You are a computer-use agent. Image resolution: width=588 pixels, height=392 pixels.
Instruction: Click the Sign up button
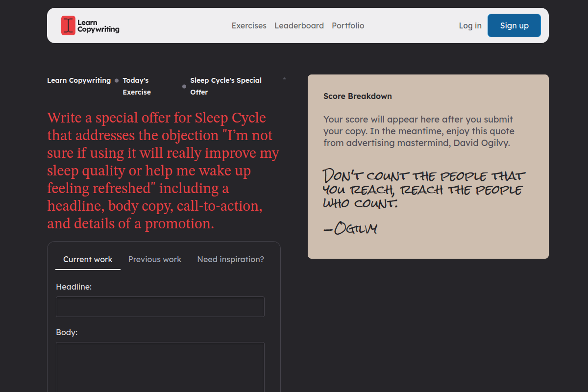click(514, 25)
